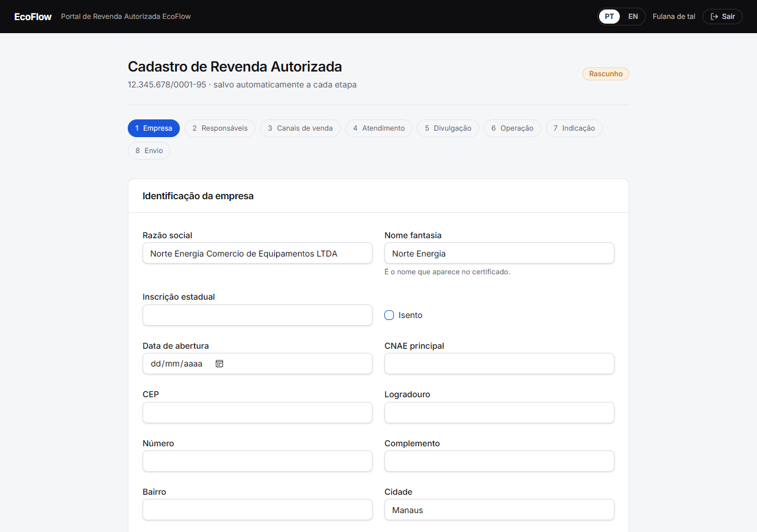Click the Identificação da empresa section title
Screen dimensions: 757x532
pyautogui.click(x=198, y=196)
